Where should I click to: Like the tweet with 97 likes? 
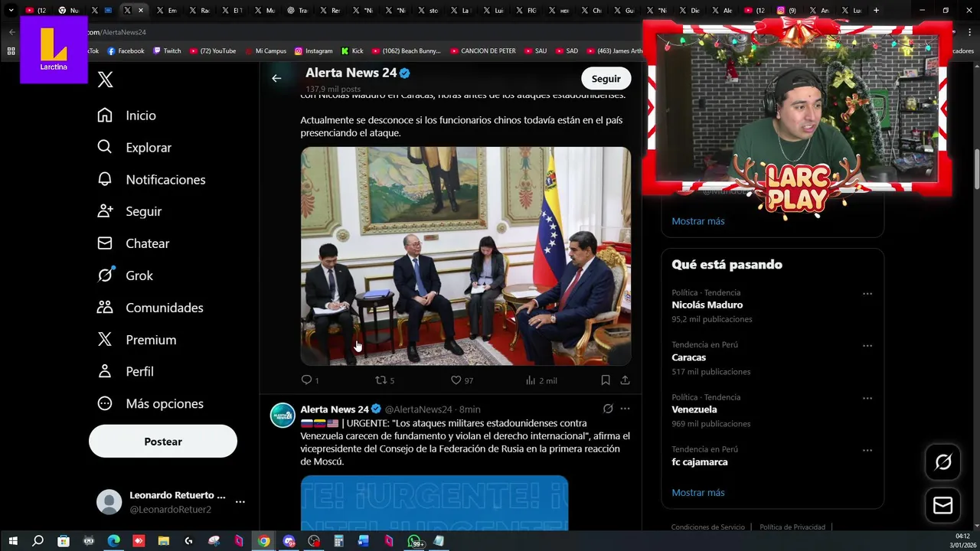(x=456, y=380)
